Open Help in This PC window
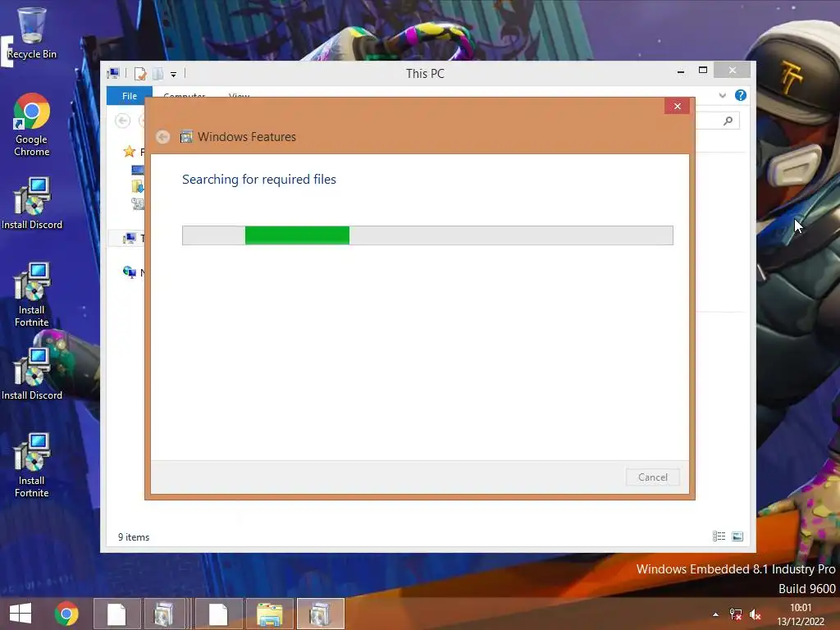 pos(741,95)
